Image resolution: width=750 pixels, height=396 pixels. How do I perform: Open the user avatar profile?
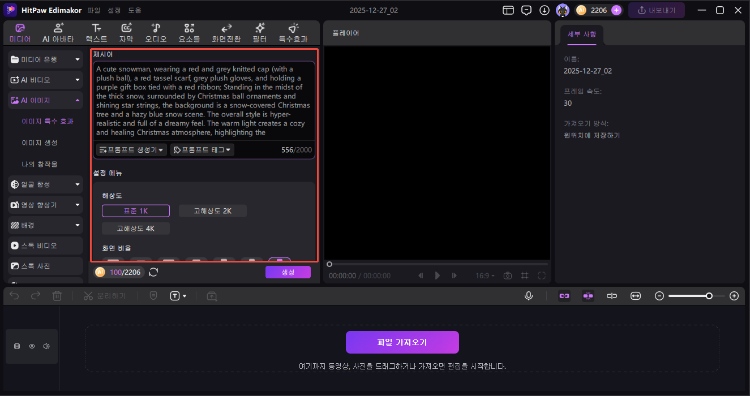tap(563, 10)
